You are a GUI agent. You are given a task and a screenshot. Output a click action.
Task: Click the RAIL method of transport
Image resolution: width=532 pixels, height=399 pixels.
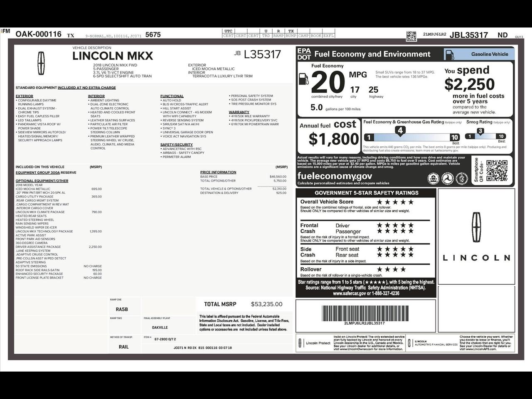click(x=123, y=347)
